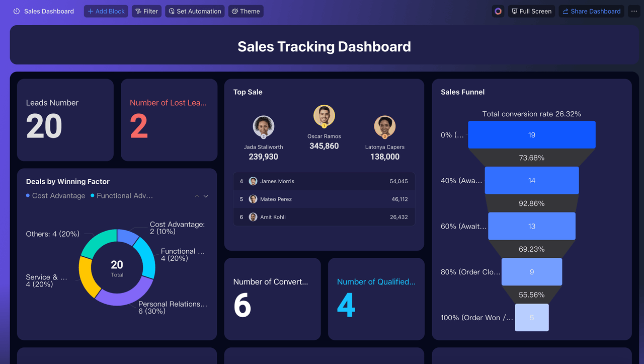Click Latonya Capers's avatar

[385, 126]
